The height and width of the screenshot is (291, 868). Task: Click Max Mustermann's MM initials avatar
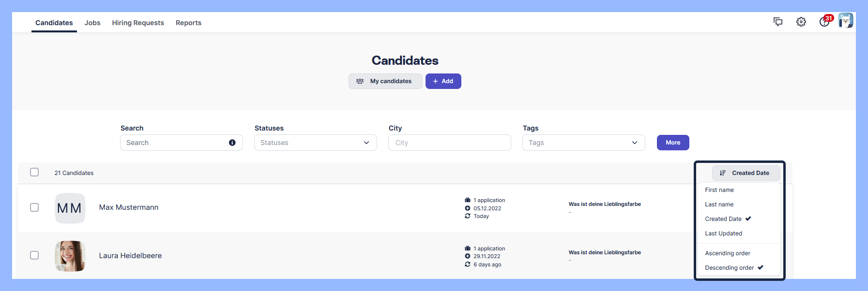pyautogui.click(x=70, y=208)
